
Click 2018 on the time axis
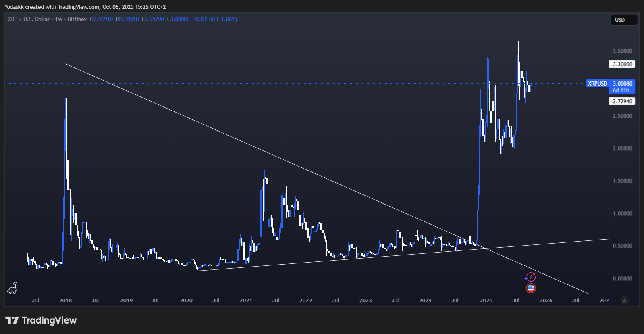pyautogui.click(x=65, y=301)
